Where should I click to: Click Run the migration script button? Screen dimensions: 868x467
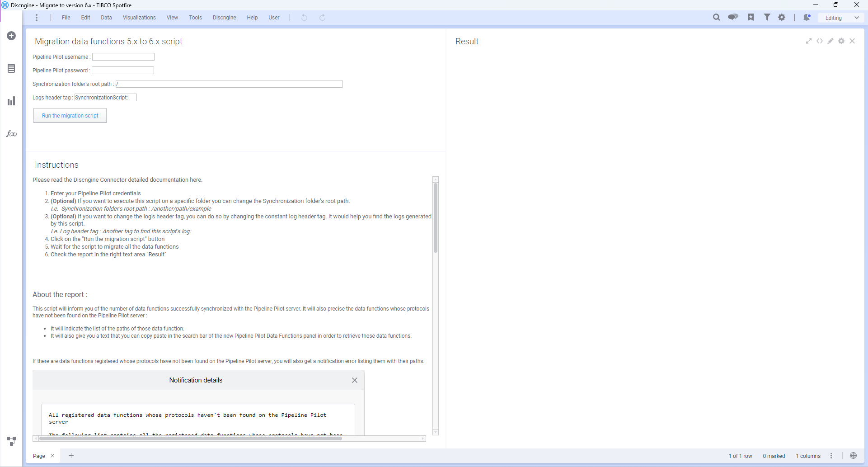[70, 116]
